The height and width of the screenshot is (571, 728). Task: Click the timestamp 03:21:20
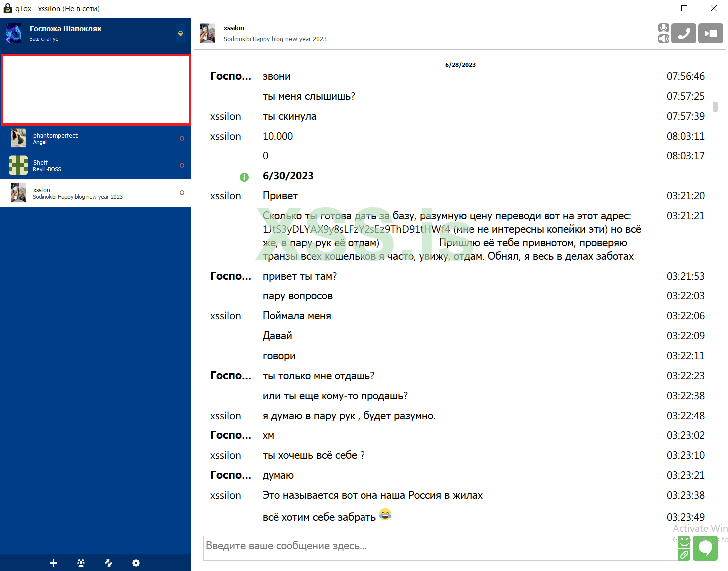pyautogui.click(x=686, y=196)
